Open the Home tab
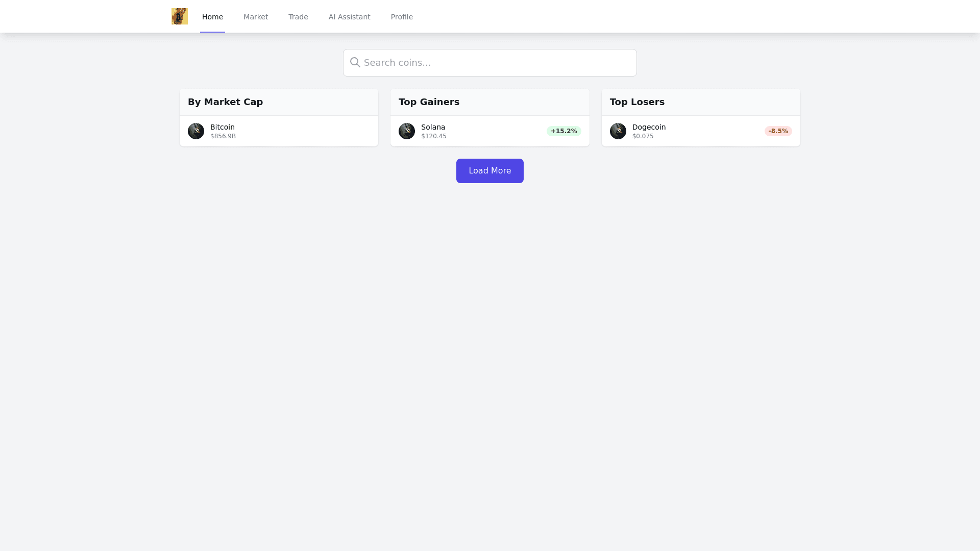980x551 pixels. pos(212,17)
